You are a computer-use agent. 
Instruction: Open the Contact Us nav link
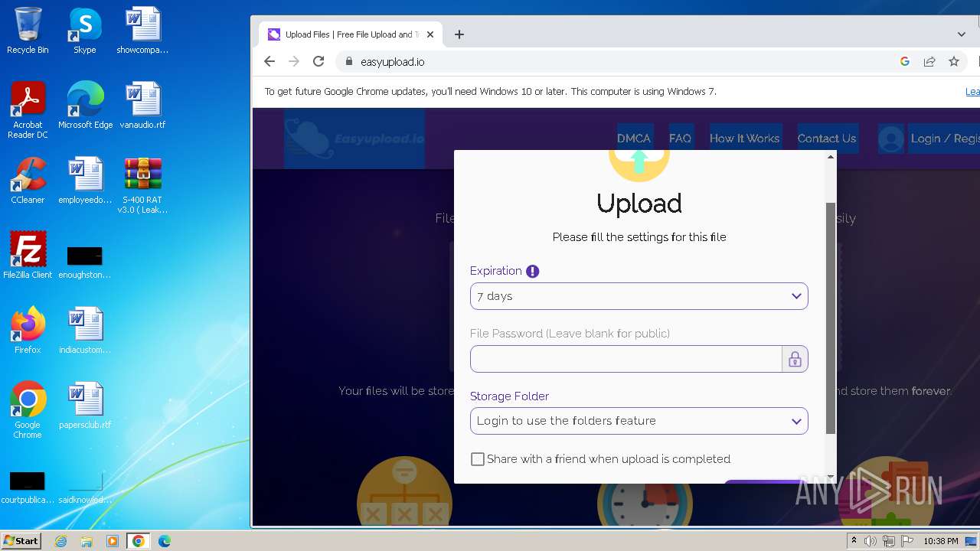(x=827, y=139)
